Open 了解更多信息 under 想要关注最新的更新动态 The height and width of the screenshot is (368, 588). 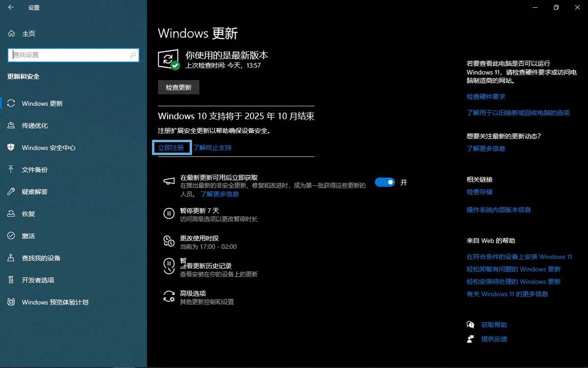click(x=486, y=148)
